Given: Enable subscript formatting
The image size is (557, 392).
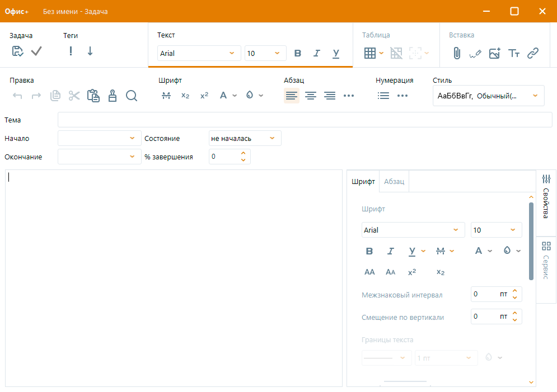Looking at the screenshot, I should pos(185,96).
